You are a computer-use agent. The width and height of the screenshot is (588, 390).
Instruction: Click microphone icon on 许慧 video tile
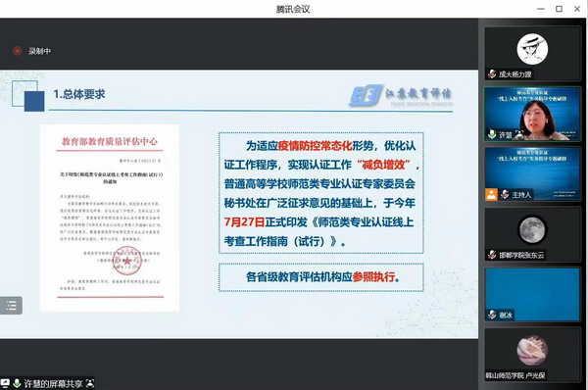click(492, 134)
